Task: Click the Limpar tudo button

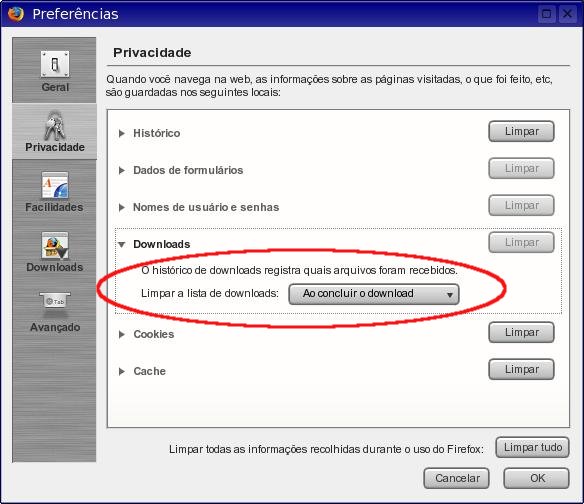Action: 532,447
